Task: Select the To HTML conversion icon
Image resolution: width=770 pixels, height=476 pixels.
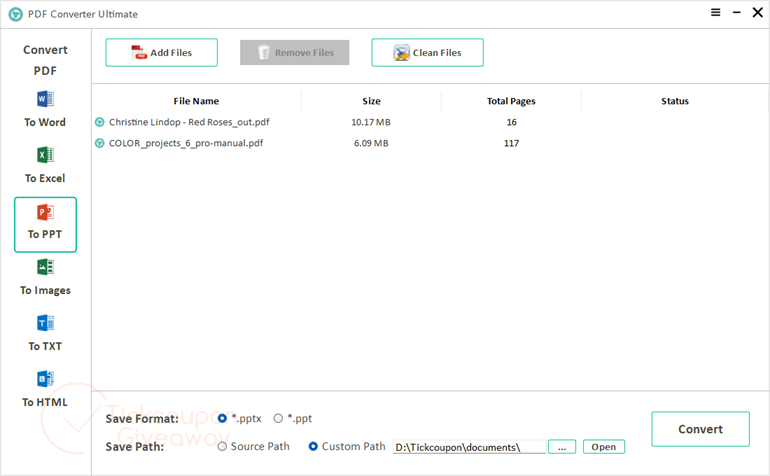Action: [45, 379]
